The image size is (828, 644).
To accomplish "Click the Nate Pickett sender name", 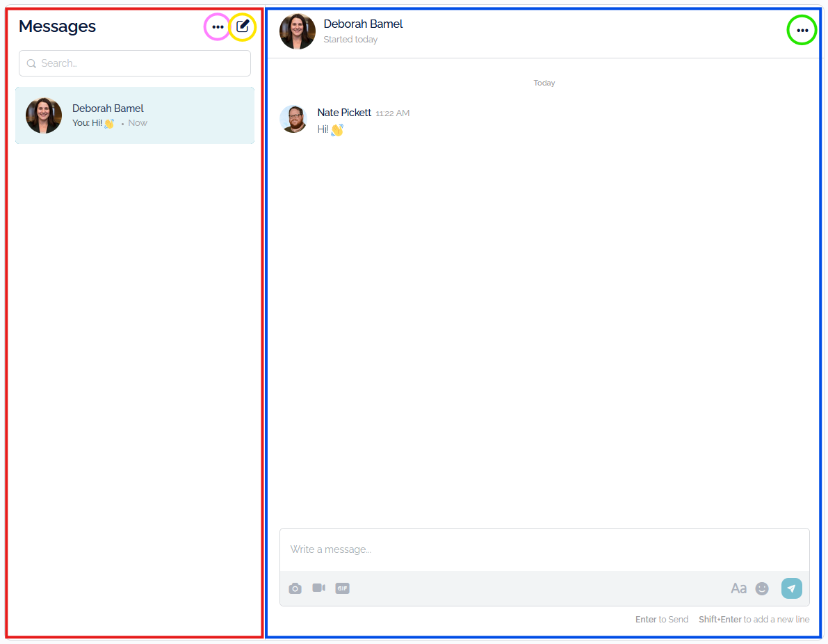I will click(x=344, y=113).
